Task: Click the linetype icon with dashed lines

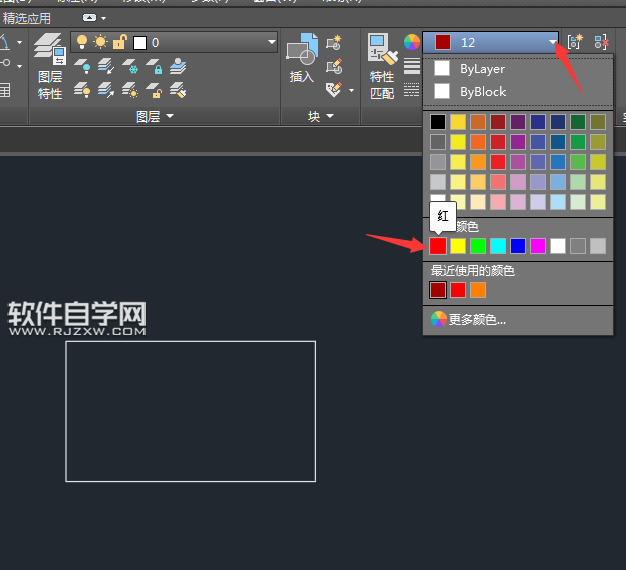Action: pos(412,90)
